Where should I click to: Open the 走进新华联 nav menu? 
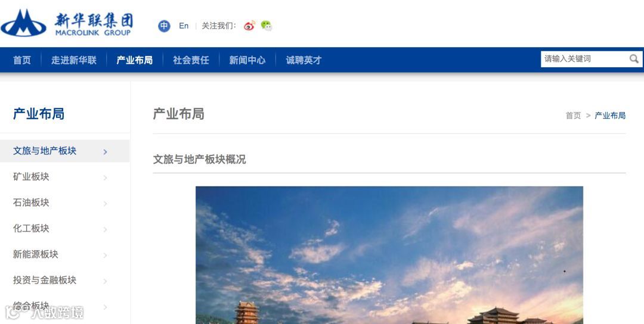click(x=74, y=60)
